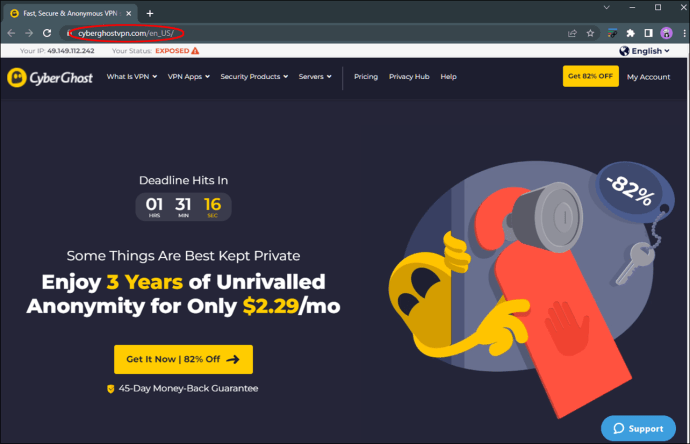
Task: Click the "Some Things Are Best Kept Private" text
Action: click(x=184, y=256)
